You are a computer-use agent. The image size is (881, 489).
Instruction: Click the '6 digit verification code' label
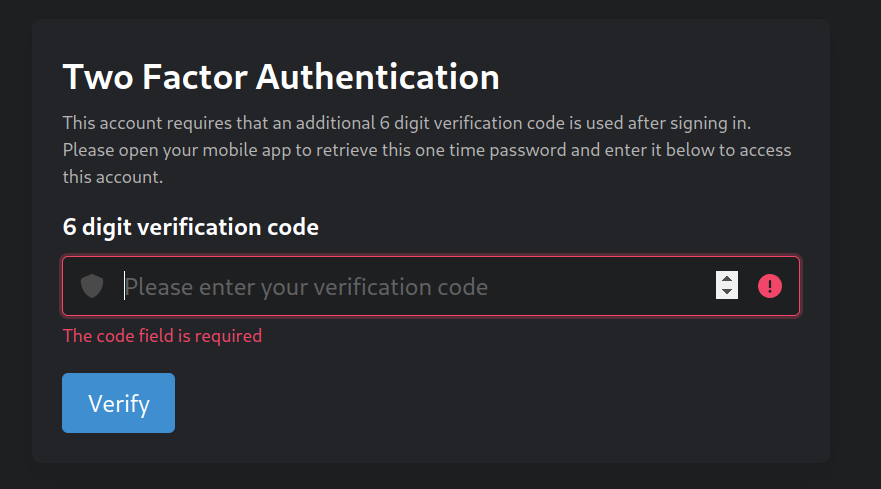(190, 227)
